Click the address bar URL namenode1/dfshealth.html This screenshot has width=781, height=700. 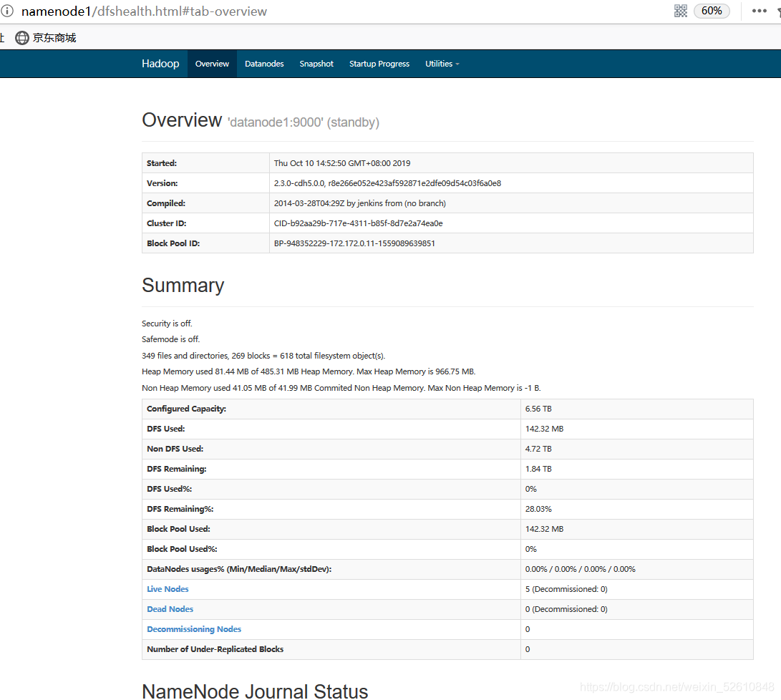pos(144,11)
